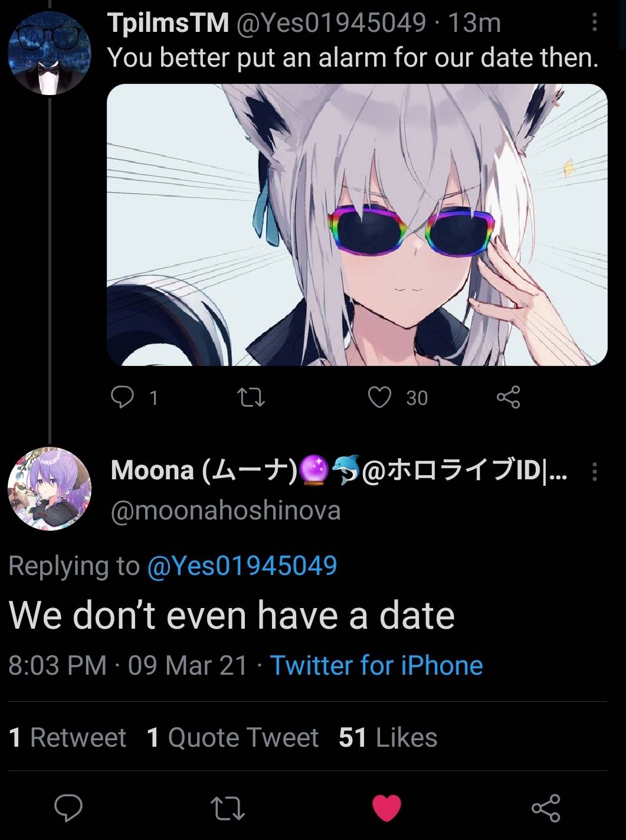Screen dimensions: 626x840
Task: Share Moona's tweet via bottom share icon
Action: 546,808
